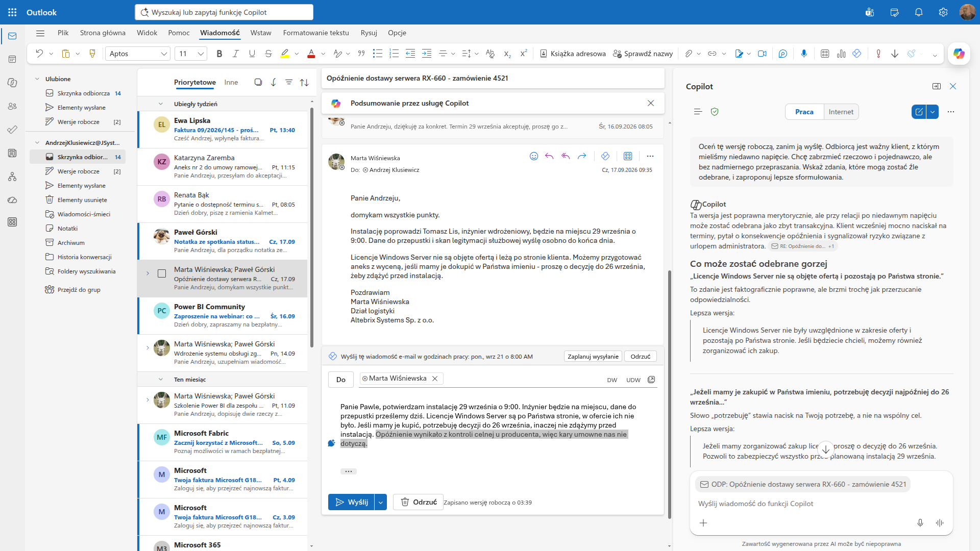Send the draft with Wyślij button
This screenshot has width=980, height=551.
(x=351, y=503)
